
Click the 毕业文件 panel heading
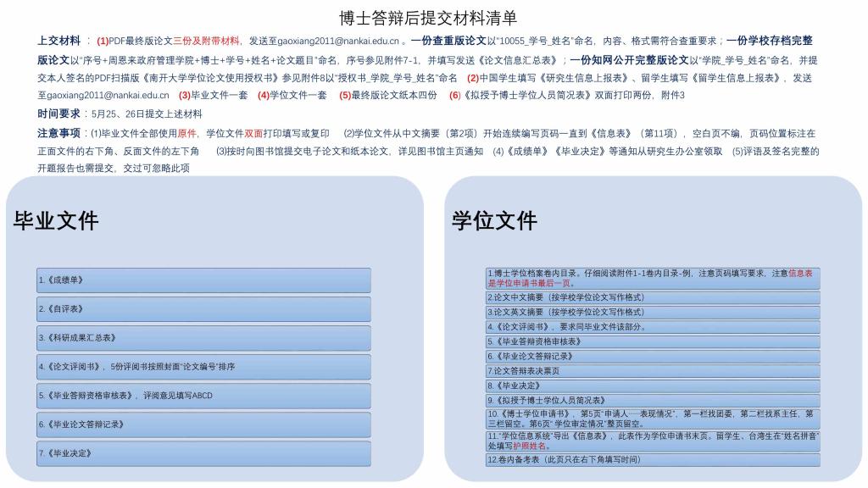56,221
